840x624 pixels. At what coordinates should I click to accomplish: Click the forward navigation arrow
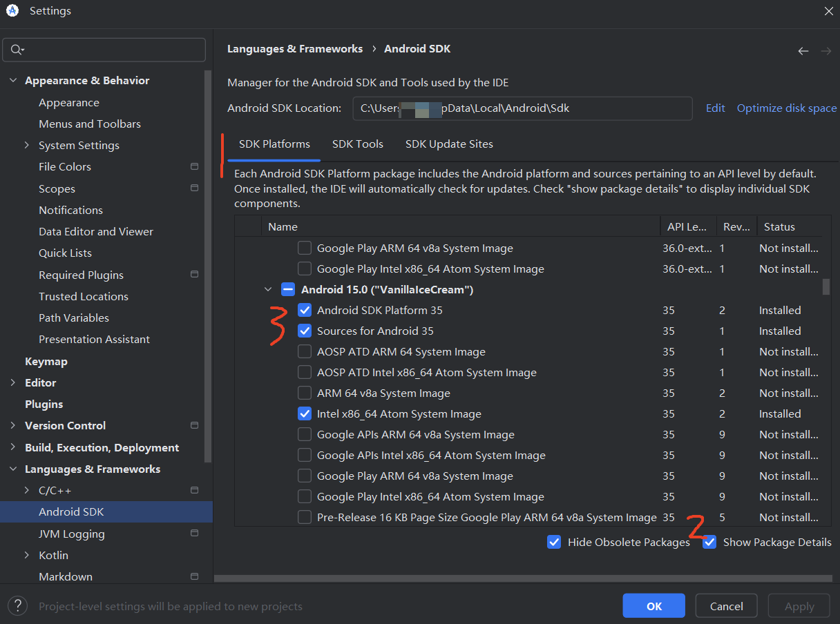[825, 51]
